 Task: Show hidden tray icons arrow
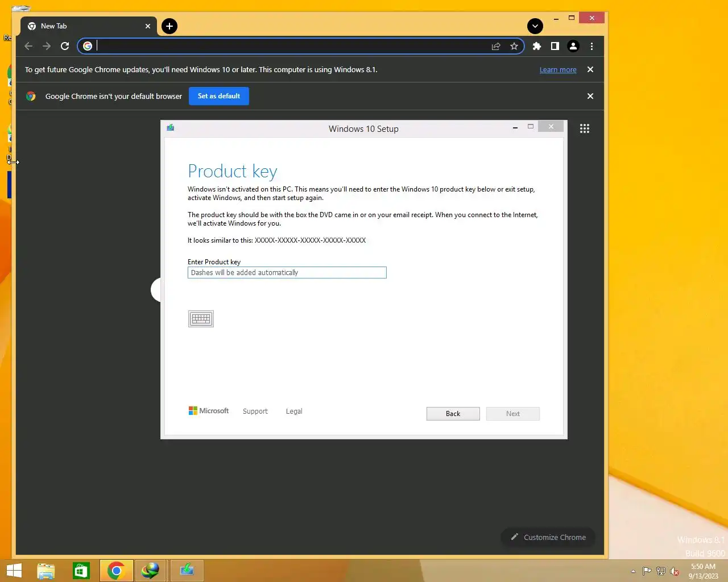(633, 571)
